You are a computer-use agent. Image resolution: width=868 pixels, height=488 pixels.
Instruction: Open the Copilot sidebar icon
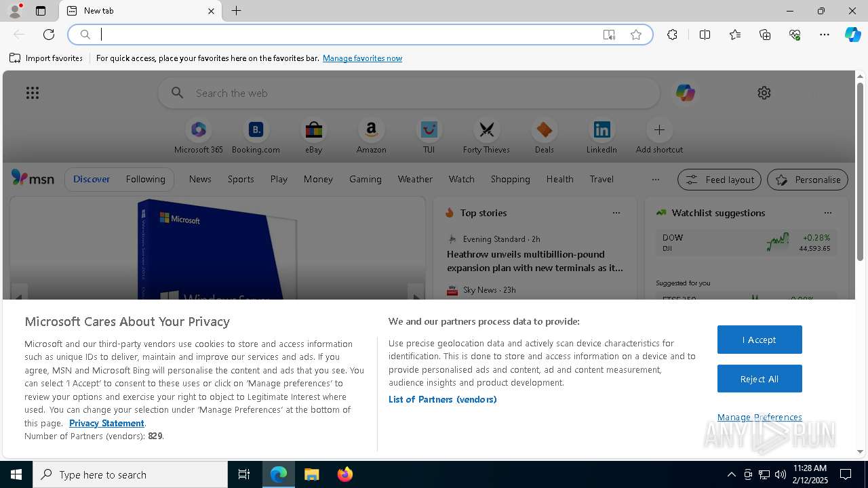pyautogui.click(x=852, y=35)
